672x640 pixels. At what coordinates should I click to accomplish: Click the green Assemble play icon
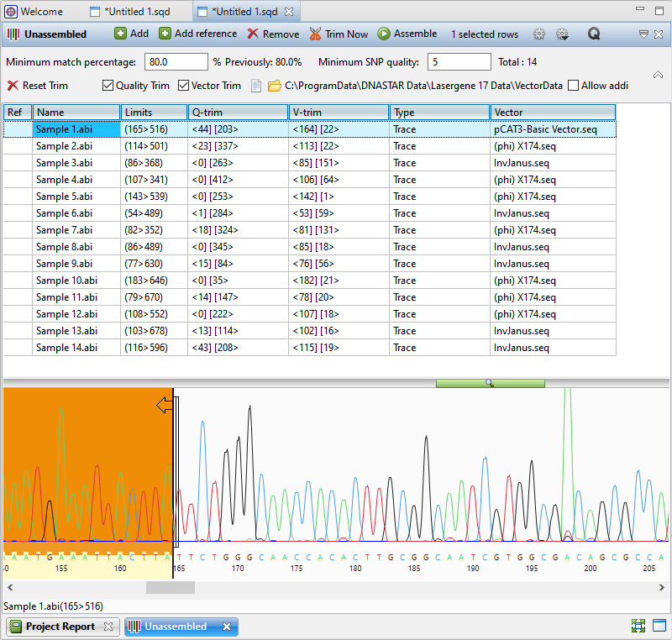pos(384,34)
